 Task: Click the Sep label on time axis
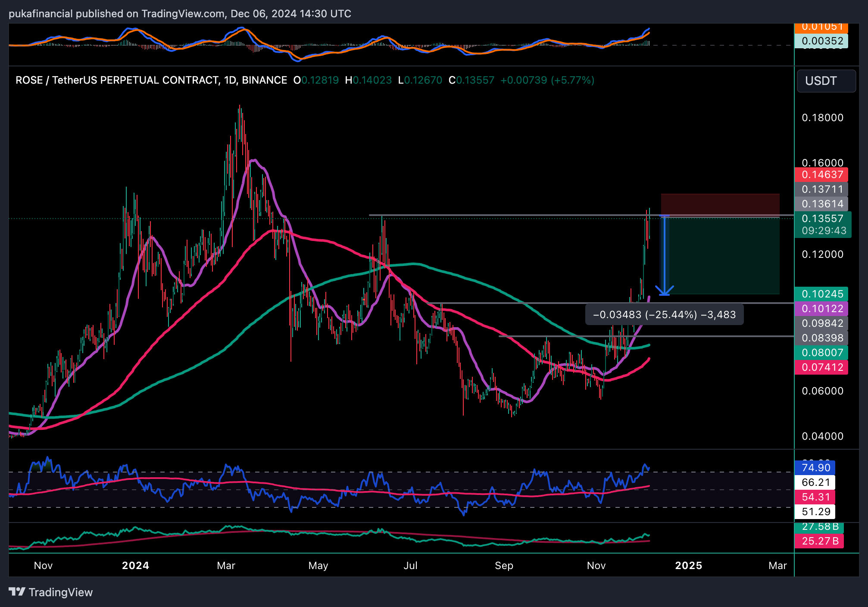pos(504,566)
